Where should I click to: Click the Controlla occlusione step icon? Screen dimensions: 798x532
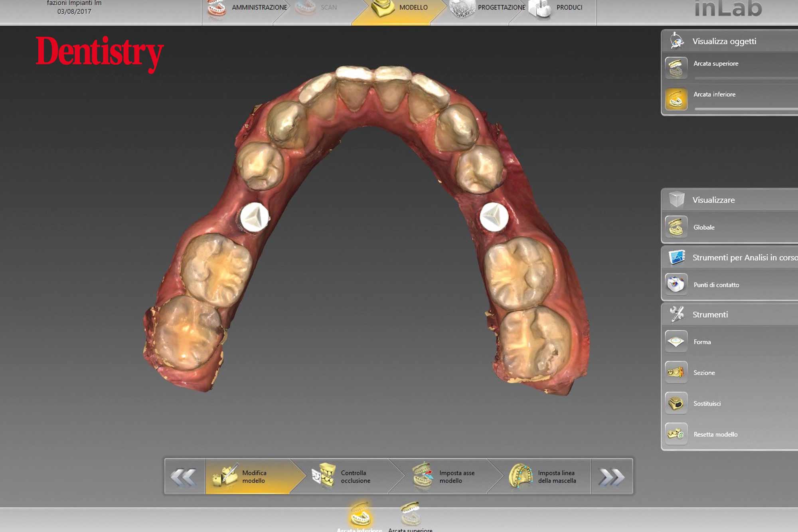point(323,476)
